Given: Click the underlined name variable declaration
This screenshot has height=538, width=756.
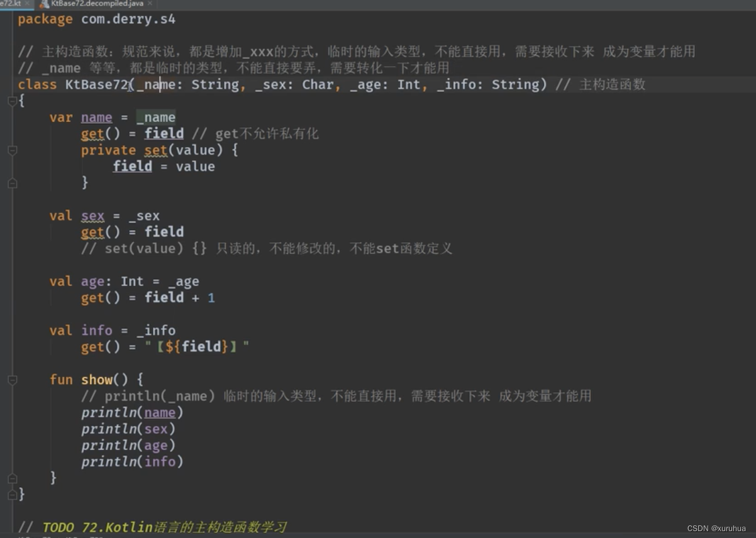Looking at the screenshot, I should click(96, 118).
